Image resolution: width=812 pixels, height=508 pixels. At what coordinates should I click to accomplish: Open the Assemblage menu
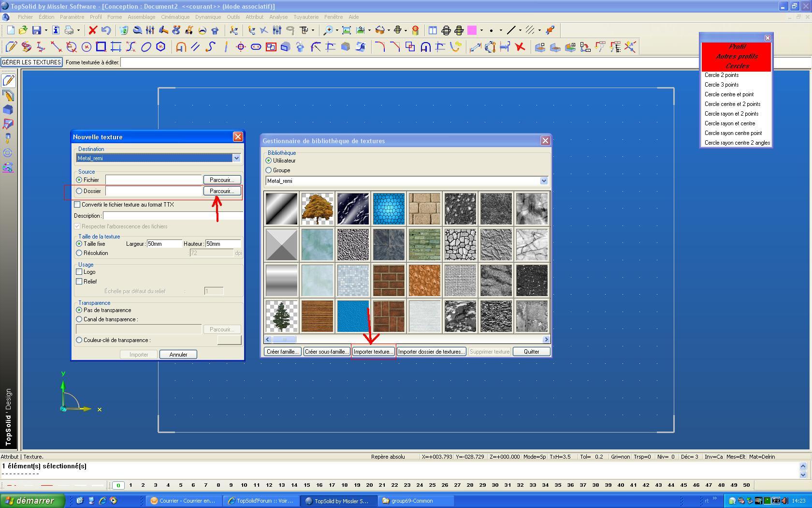coord(141,17)
